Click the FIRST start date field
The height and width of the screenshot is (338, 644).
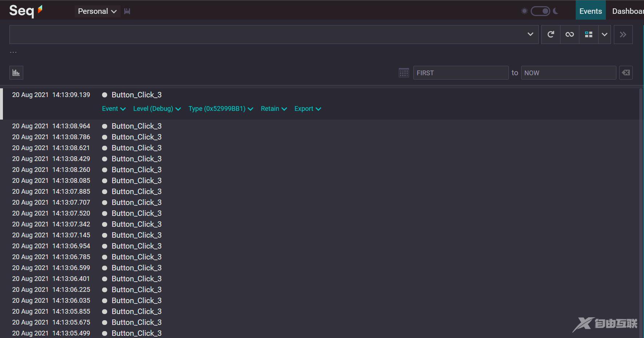(461, 73)
